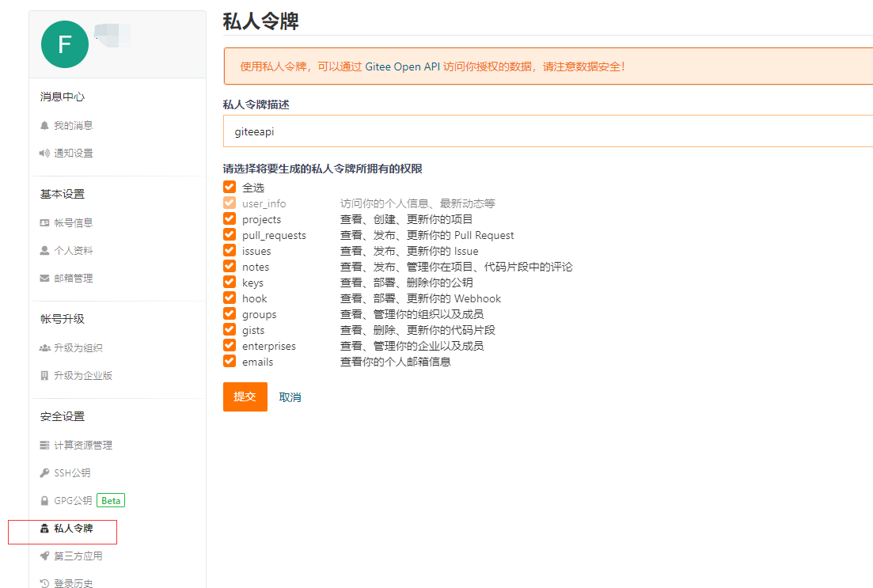Select the key icon beside SSH公钥

(x=45, y=473)
